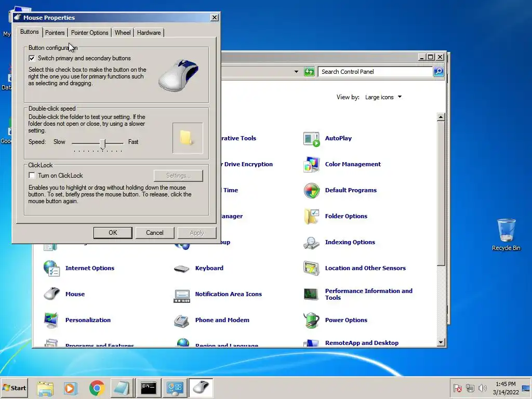Click the clock showing 1:45 PM
The width and height of the screenshot is (532, 399).
point(505,384)
